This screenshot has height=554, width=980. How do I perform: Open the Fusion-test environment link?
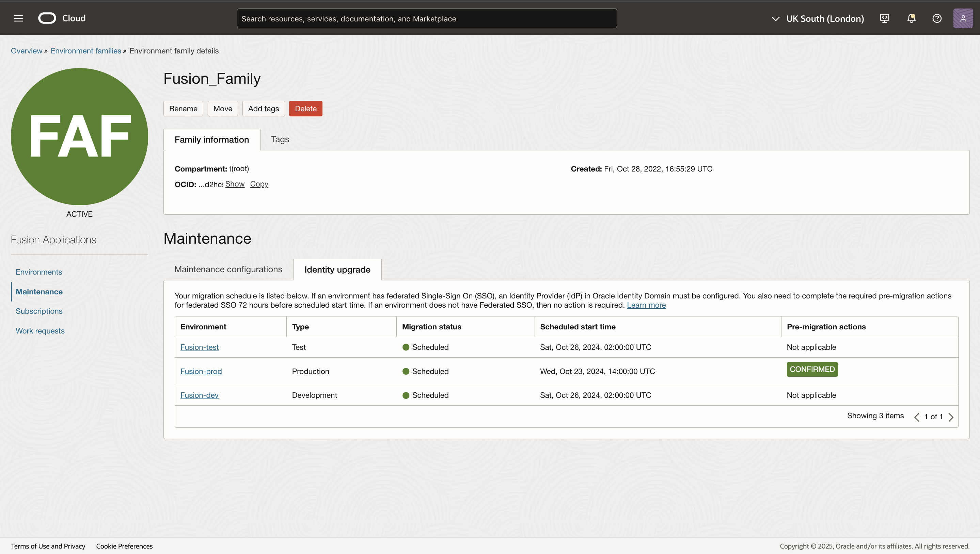tap(200, 347)
